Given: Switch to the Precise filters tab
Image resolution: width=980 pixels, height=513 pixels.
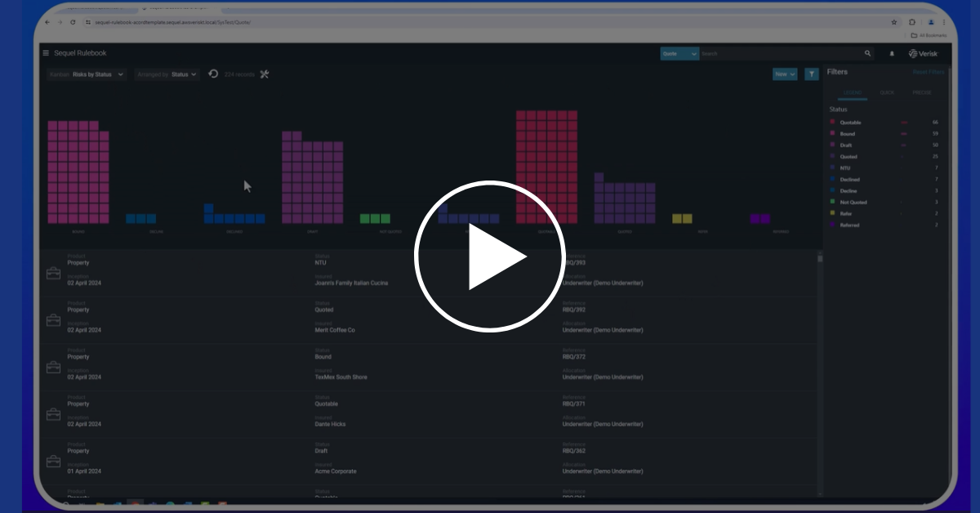Looking at the screenshot, I should click(x=921, y=93).
